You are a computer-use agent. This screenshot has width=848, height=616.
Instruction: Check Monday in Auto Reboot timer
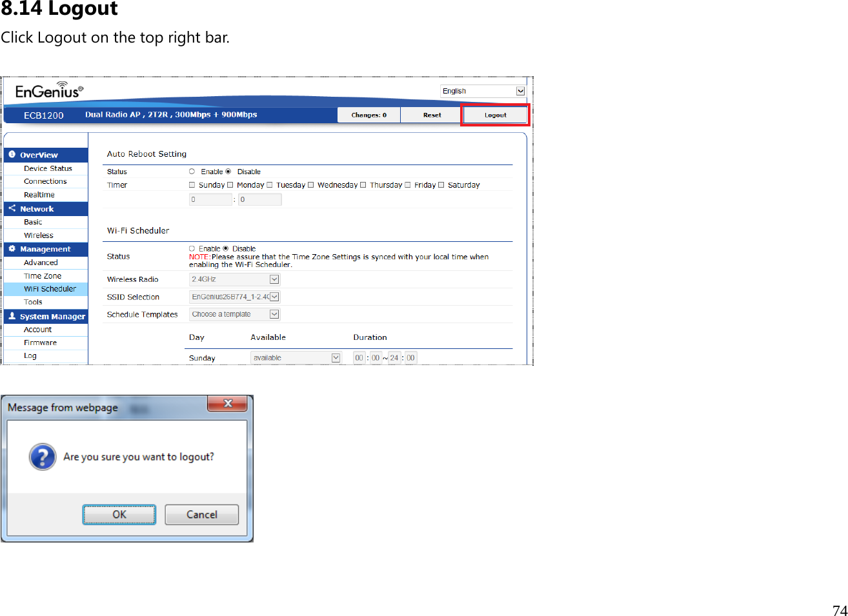coord(230,185)
